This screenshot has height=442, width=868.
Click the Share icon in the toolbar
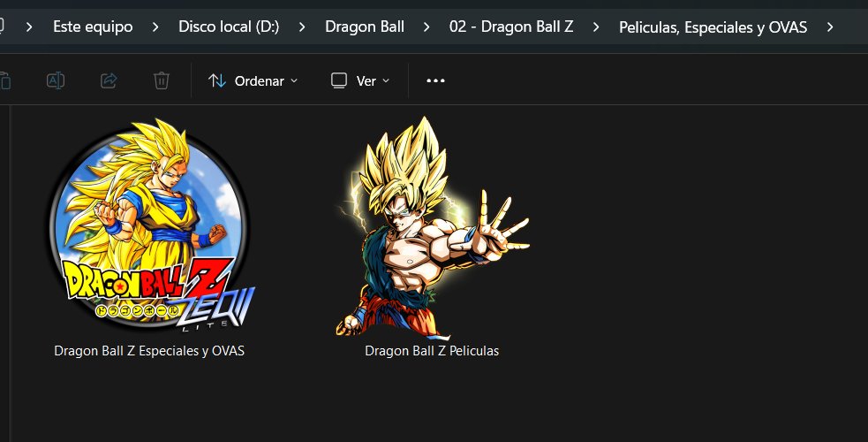109,80
